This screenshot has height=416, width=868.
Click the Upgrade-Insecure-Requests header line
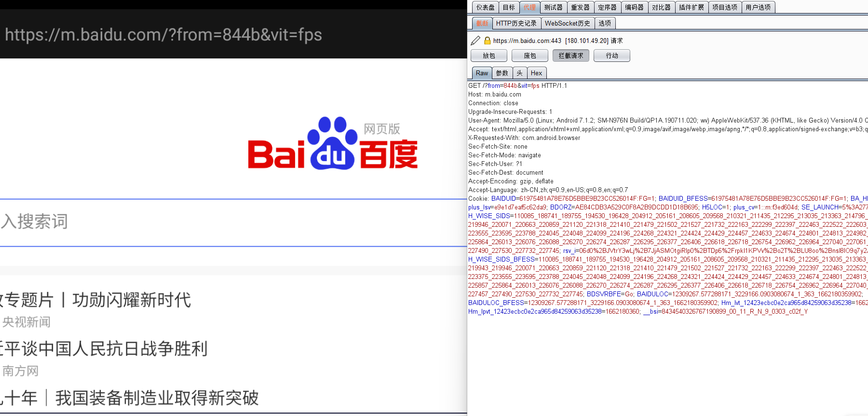510,111
